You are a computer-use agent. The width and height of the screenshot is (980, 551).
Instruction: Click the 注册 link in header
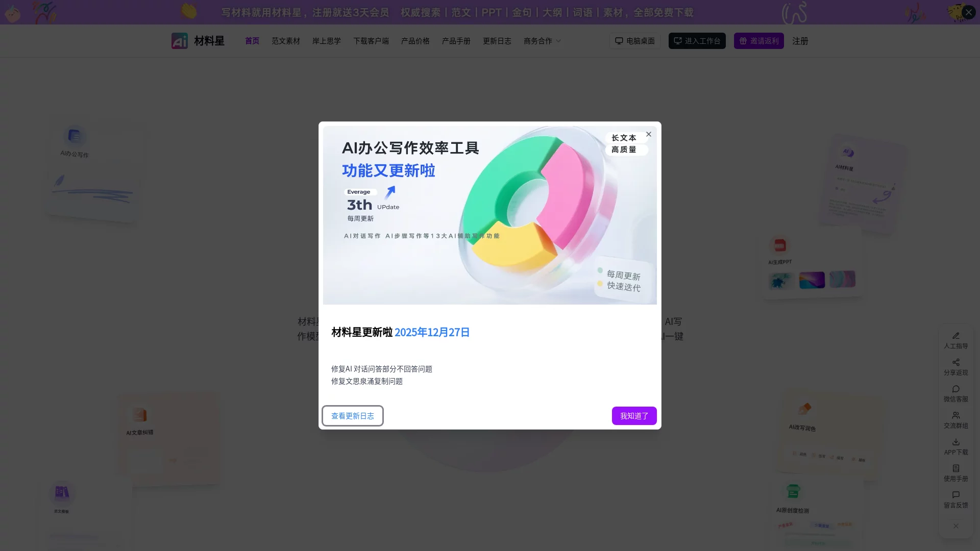[800, 41]
